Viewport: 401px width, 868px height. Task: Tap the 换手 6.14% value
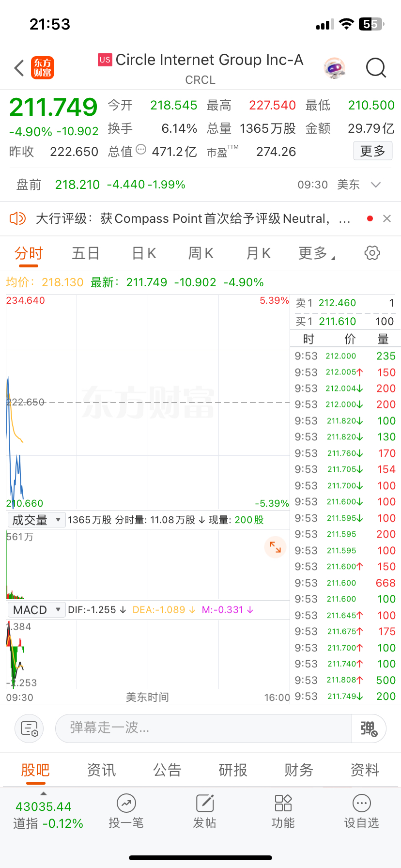point(179,128)
